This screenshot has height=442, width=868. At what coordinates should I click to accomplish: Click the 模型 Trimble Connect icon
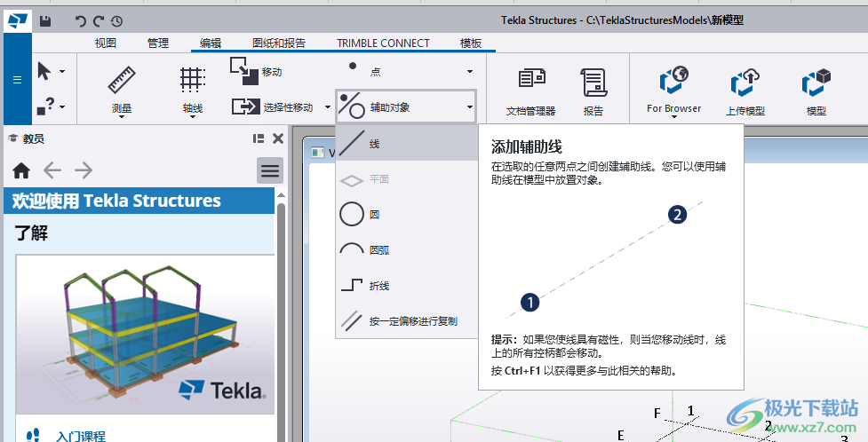point(816,83)
